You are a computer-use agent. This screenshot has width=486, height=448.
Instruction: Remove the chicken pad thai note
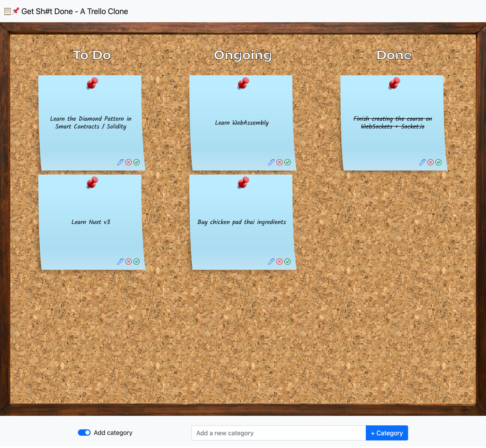tap(279, 261)
